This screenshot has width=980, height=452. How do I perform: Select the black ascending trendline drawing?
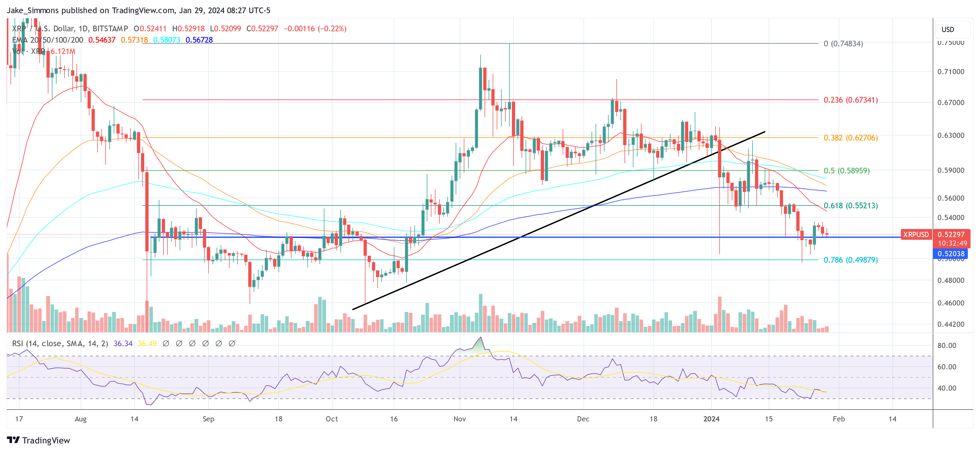click(x=559, y=221)
